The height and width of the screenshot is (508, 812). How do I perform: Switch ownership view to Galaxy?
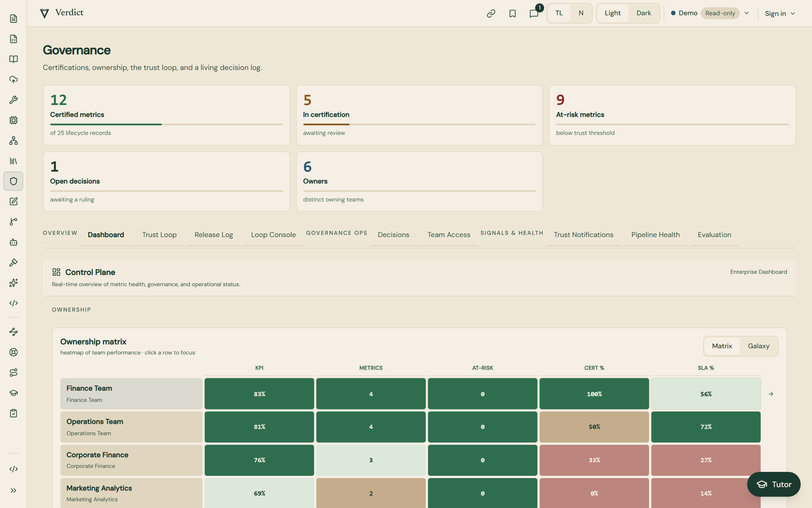click(758, 346)
